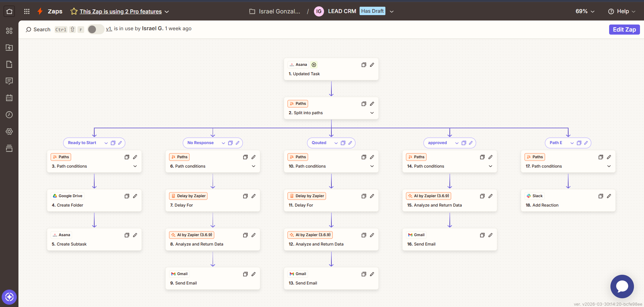Copy the Path E branch with its copy icon
This screenshot has height=307, width=644.
point(579,143)
